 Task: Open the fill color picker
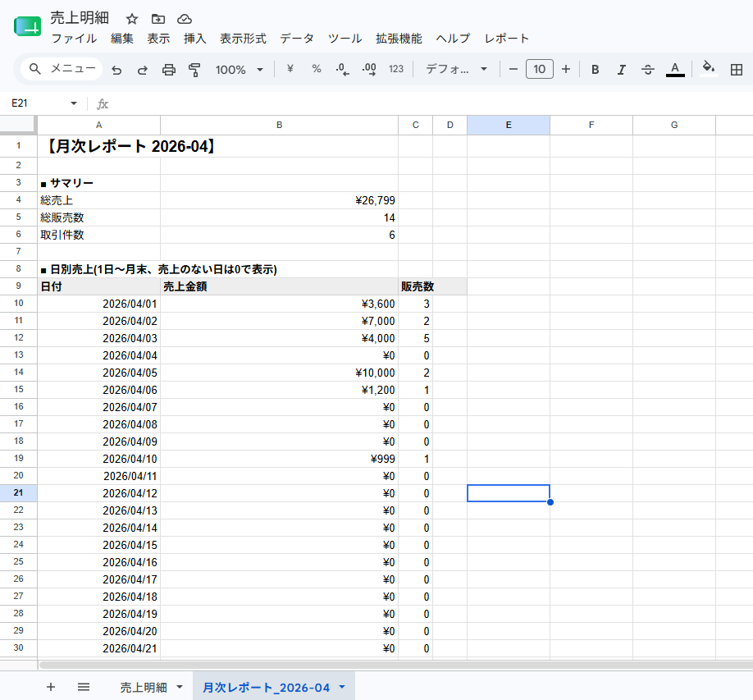pos(709,68)
